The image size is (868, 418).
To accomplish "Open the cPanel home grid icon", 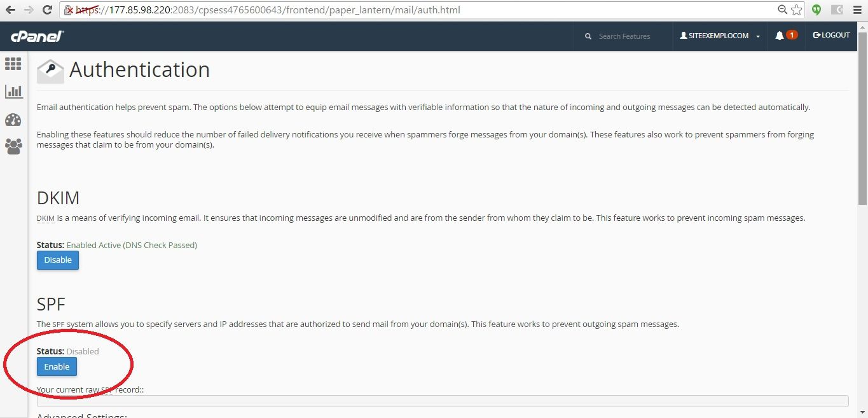I will click(13, 64).
